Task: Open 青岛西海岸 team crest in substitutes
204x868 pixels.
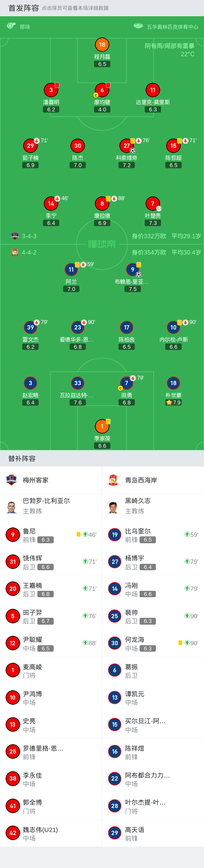Action: click(113, 480)
